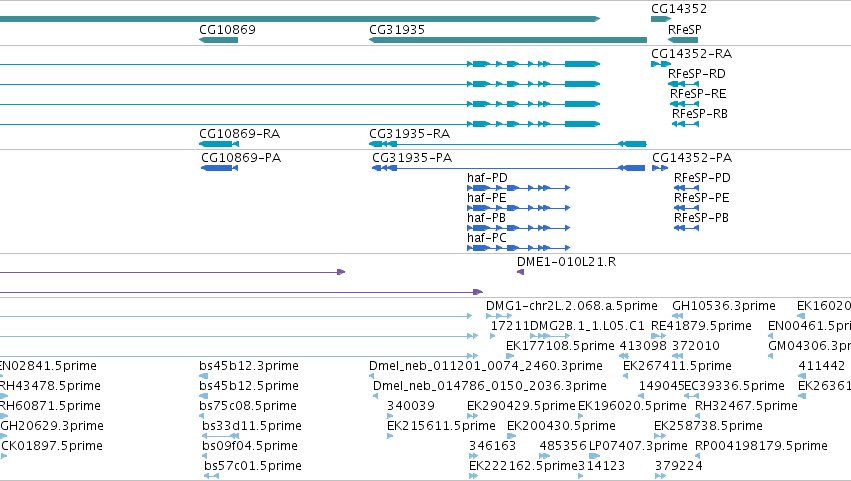
Task: Click the DMG1-chr2L.2.068.a.5prime label
Action: point(571,306)
